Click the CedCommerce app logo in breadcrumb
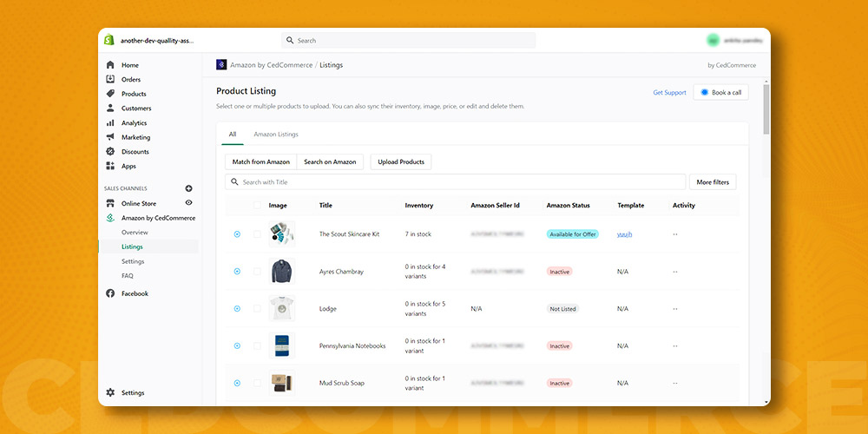 click(221, 65)
